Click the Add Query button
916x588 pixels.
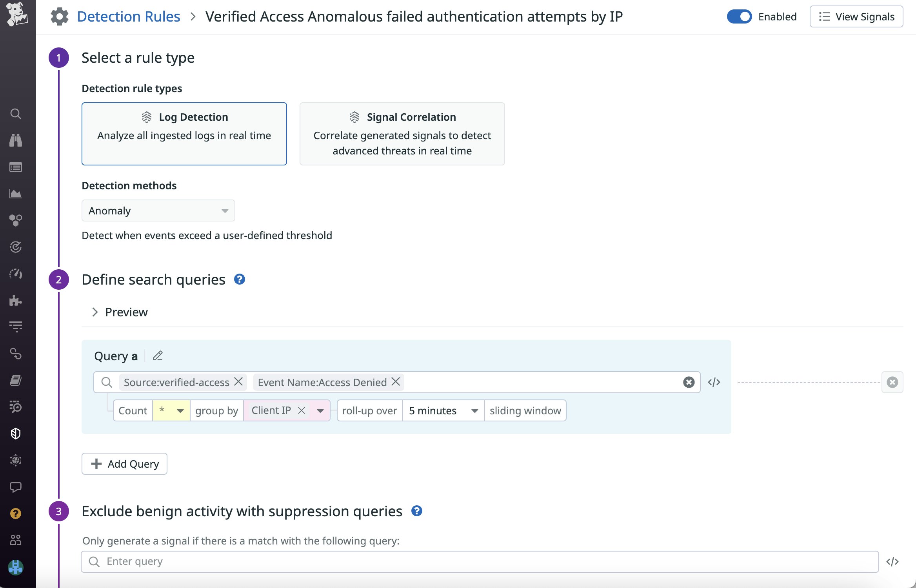(124, 464)
